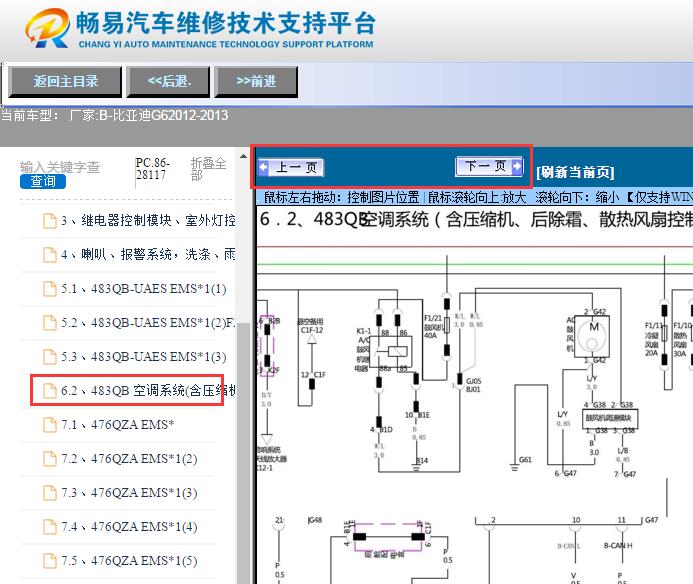The height and width of the screenshot is (584, 693).
Task: Select 6.2、483QB 空调系统 entry
Action: (x=148, y=391)
